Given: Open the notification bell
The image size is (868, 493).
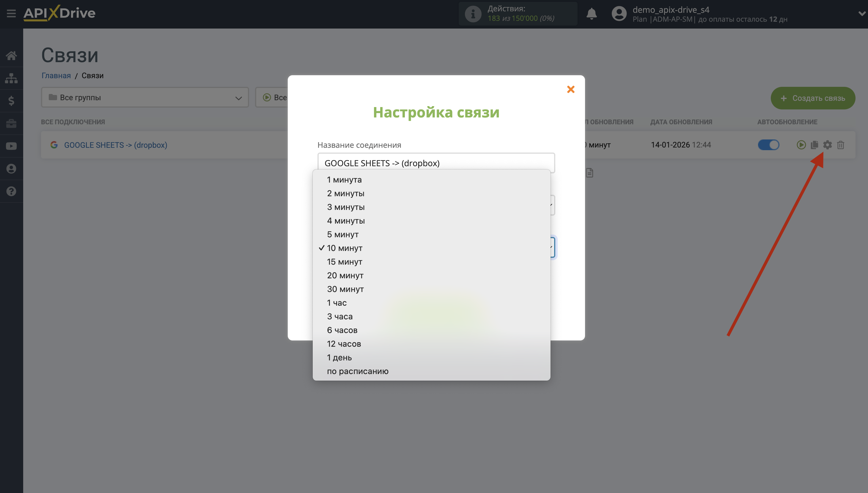Looking at the screenshot, I should click(x=592, y=14).
